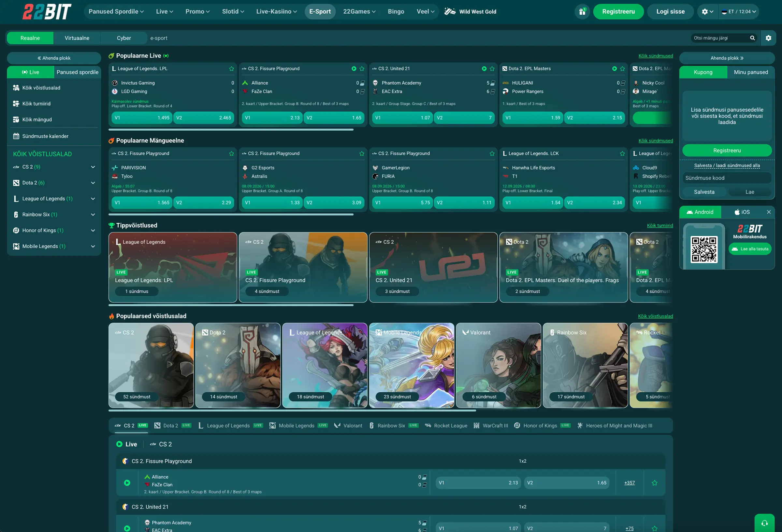The height and width of the screenshot is (532, 782).
Task: Open the e-sport settings gear beside search
Action: point(768,38)
